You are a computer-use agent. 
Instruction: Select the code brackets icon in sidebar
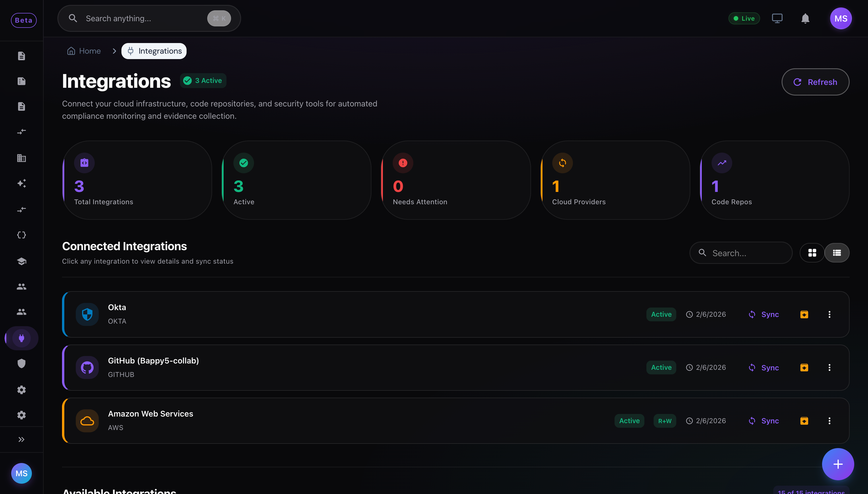tap(22, 234)
